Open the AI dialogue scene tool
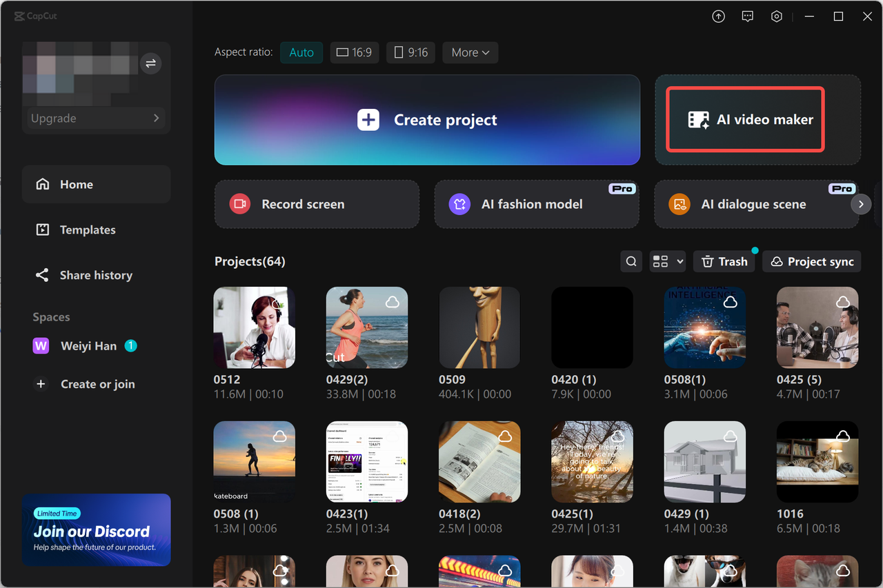 coord(756,204)
